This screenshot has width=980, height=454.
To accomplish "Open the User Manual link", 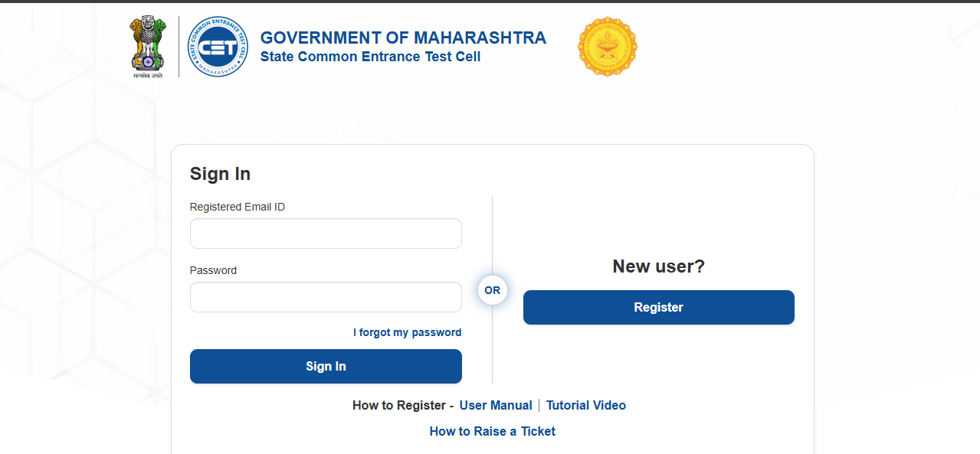I will [x=495, y=405].
